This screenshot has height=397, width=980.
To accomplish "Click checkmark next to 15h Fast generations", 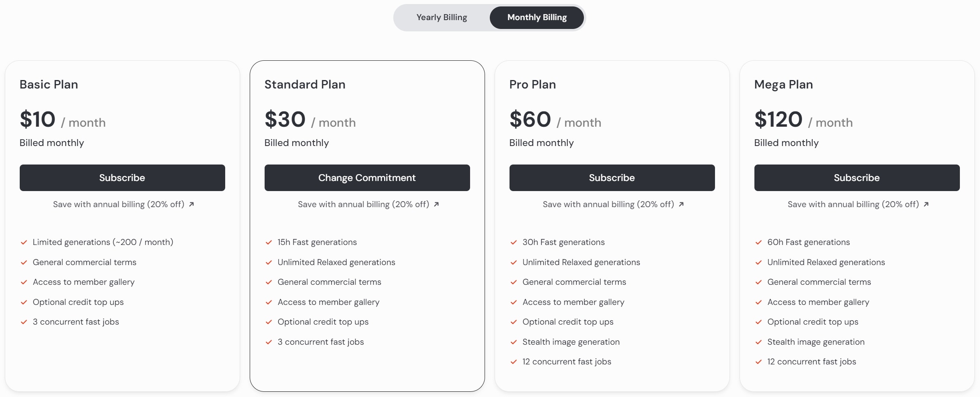I will pos(269,242).
